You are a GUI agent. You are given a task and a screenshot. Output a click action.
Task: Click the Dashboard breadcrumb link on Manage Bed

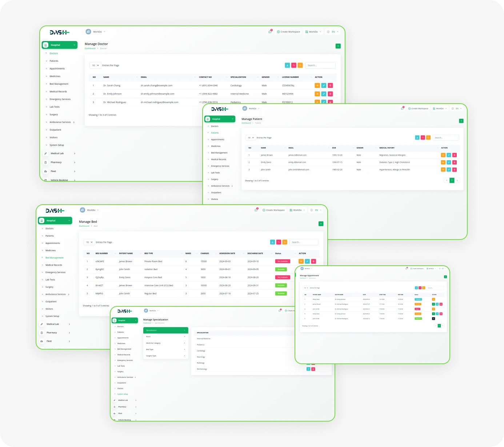coord(84,226)
